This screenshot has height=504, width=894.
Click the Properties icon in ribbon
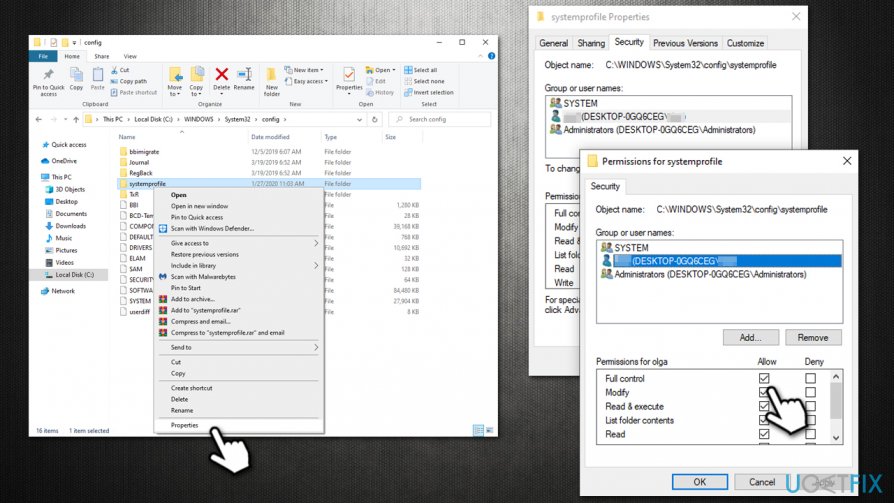click(x=349, y=75)
